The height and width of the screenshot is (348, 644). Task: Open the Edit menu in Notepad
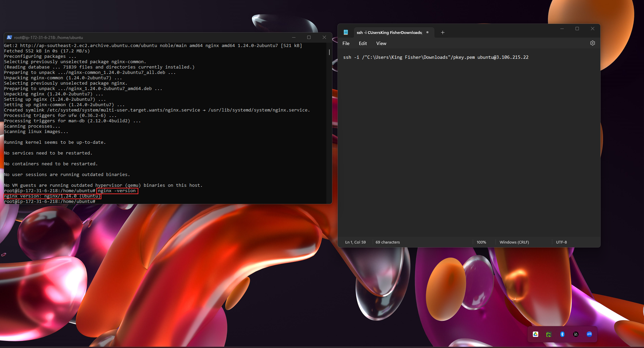[x=362, y=43]
